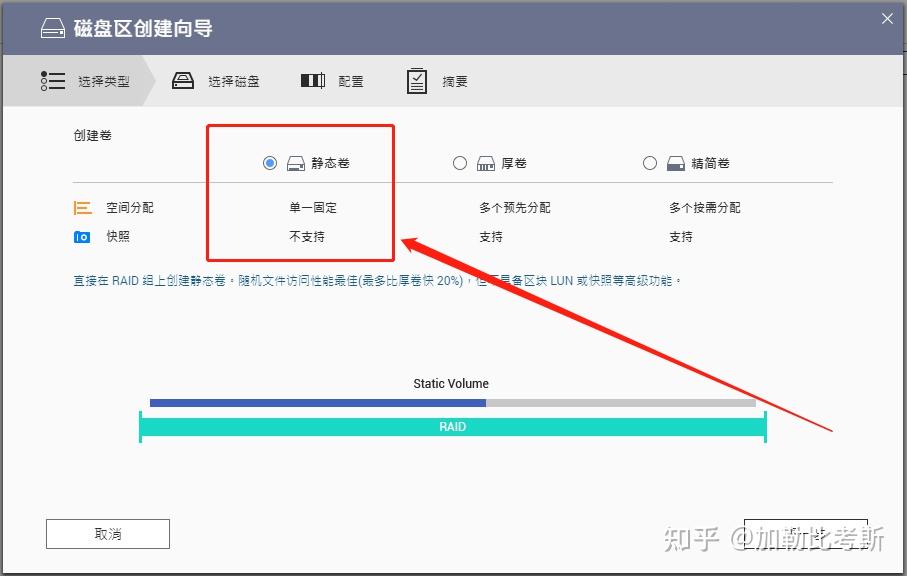907x576 pixels.
Task: Select the 精简卷 radio button
Action: pyautogui.click(x=650, y=162)
